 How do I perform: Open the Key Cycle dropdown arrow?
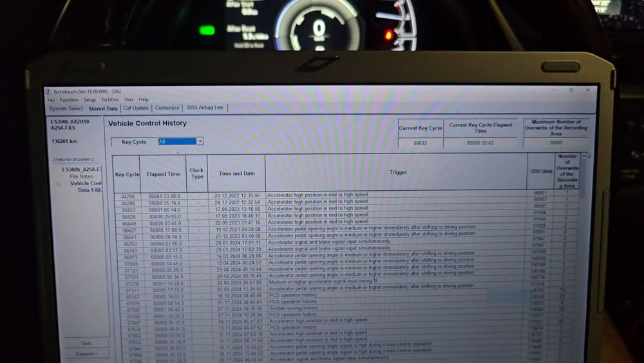200,141
